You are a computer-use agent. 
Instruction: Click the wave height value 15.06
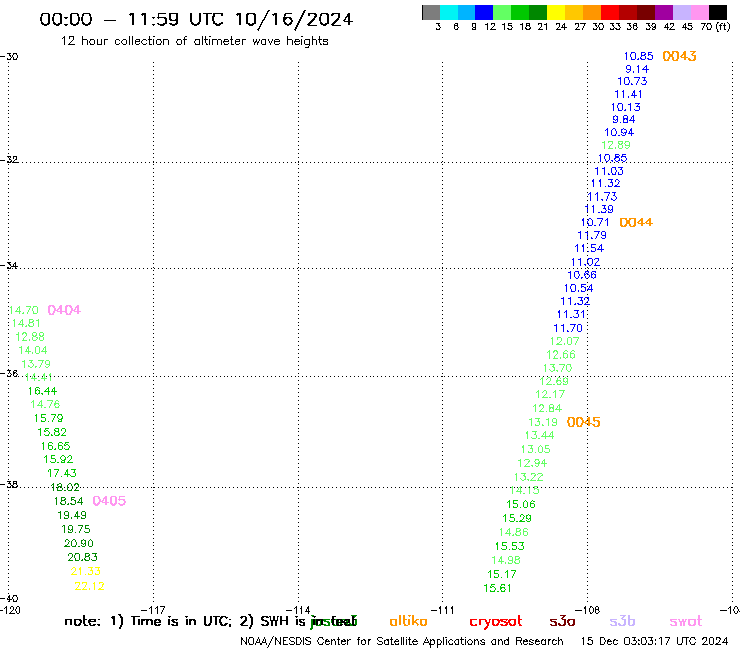tap(521, 504)
